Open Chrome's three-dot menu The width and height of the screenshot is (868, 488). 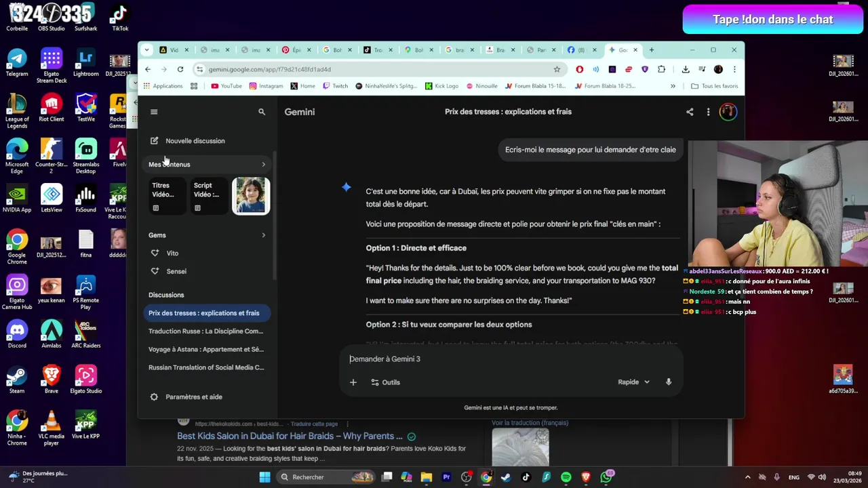click(x=734, y=69)
